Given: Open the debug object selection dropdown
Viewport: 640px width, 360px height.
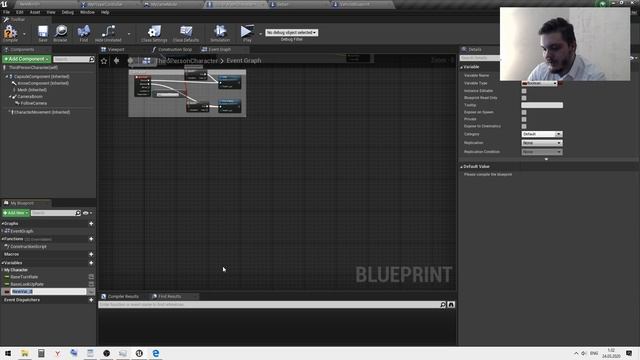Looking at the screenshot, I should click(291, 32).
